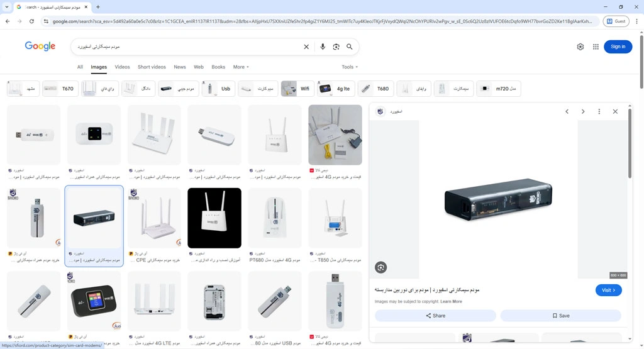Select the T670 filter chip
The image size is (644, 349).
[x=60, y=89]
